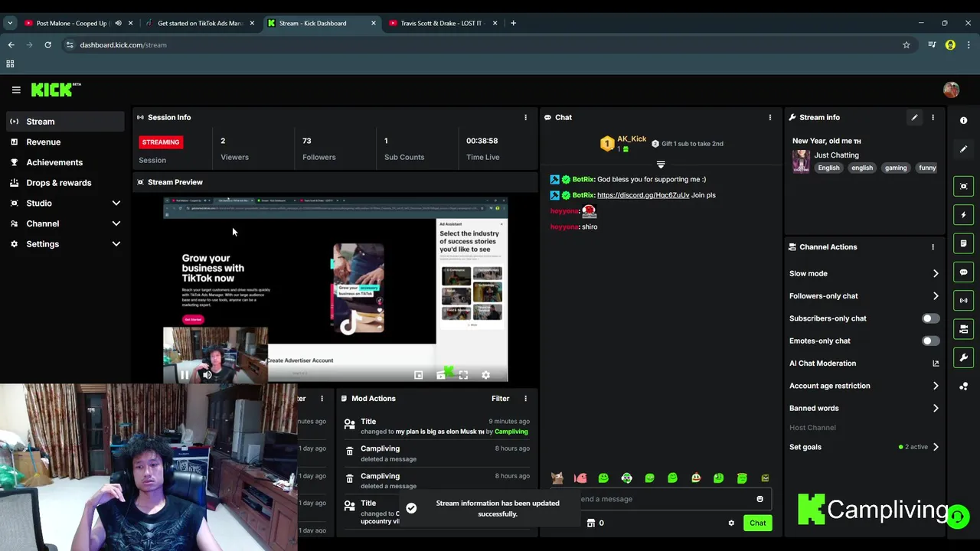Image resolution: width=980 pixels, height=551 pixels.
Task: Click the browser address bar URL
Action: point(123,45)
